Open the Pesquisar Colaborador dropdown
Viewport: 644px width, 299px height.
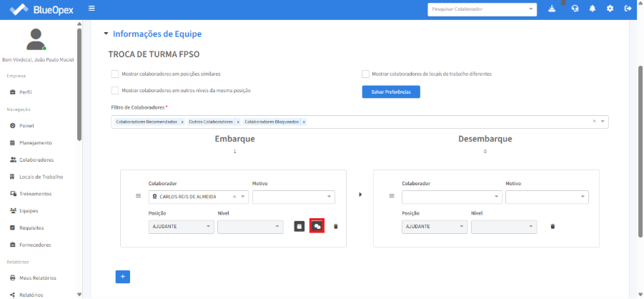[x=482, y=9]
